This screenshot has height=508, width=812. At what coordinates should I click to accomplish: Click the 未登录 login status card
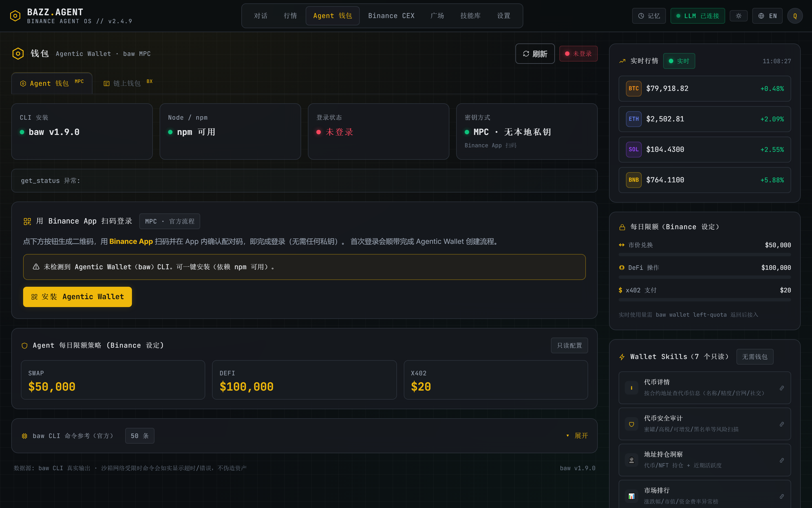[378, 131]
